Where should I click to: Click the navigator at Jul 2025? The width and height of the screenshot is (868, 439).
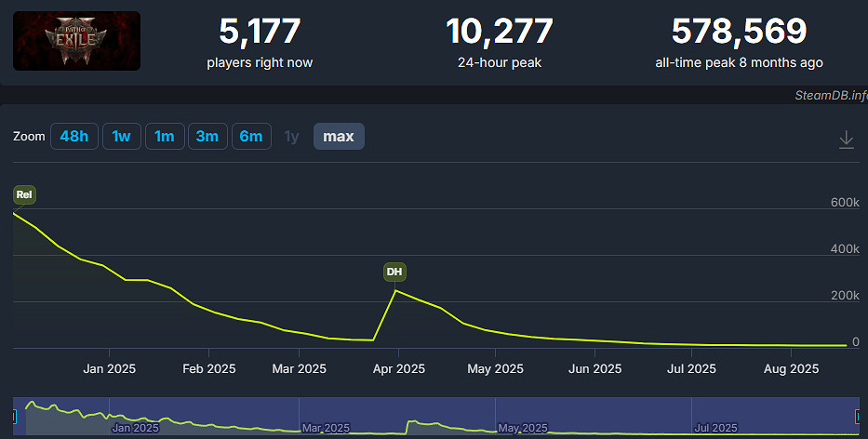click(x=715, y=428)
